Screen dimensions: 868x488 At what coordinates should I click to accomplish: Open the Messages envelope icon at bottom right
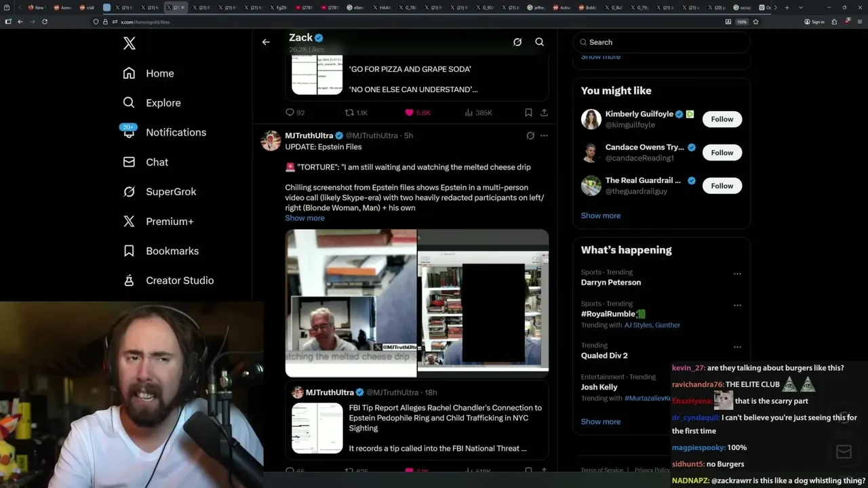pyautogui.click(x=844, y=452)
